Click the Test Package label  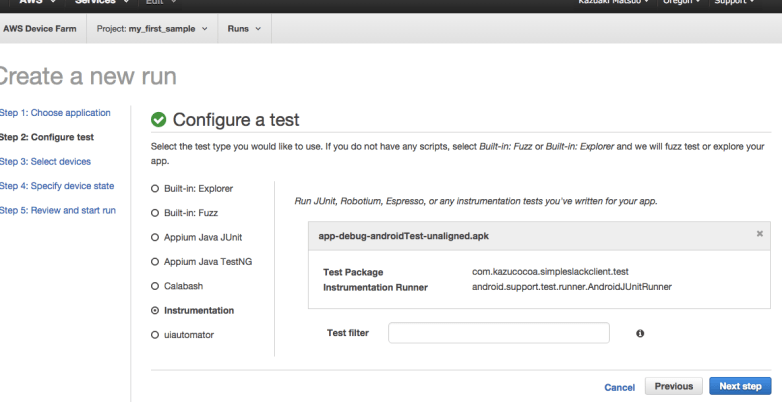[353, 272]
